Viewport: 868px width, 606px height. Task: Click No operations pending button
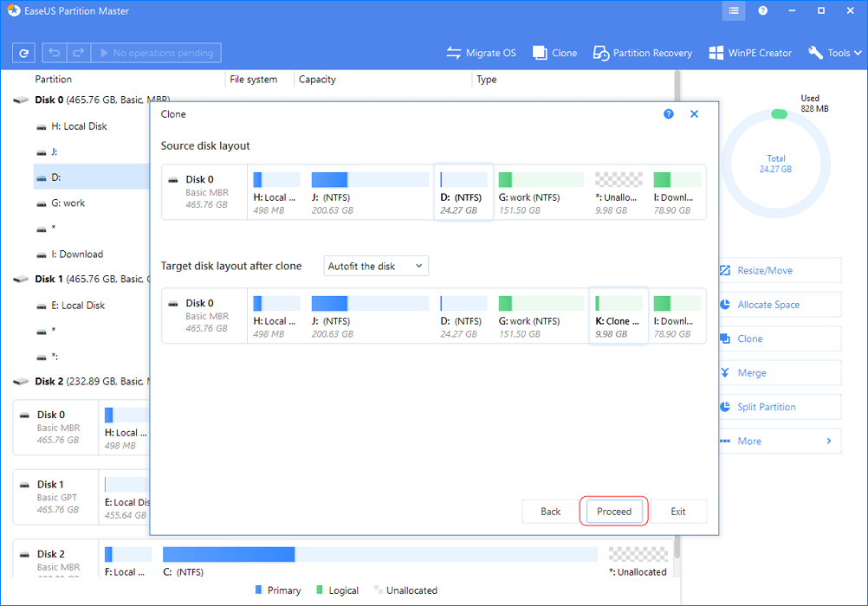pos(156,53)
